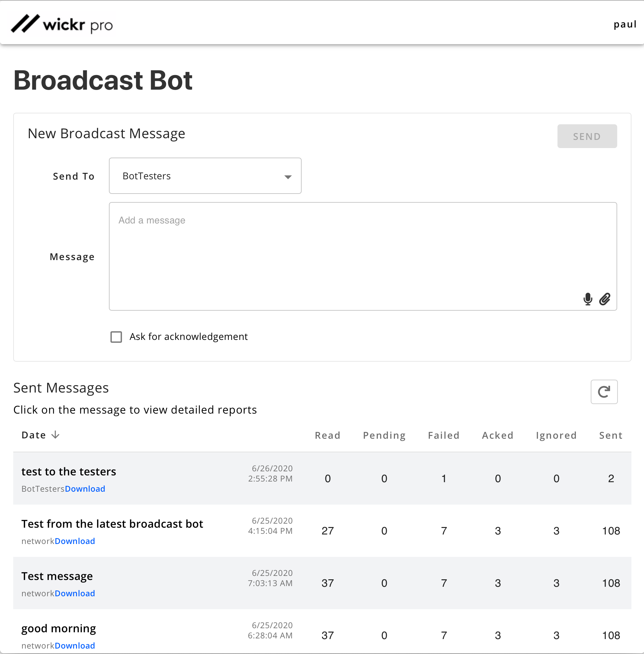Open the Send To BotTesters dropdown
644x654 pixels.
click(205, 176)
